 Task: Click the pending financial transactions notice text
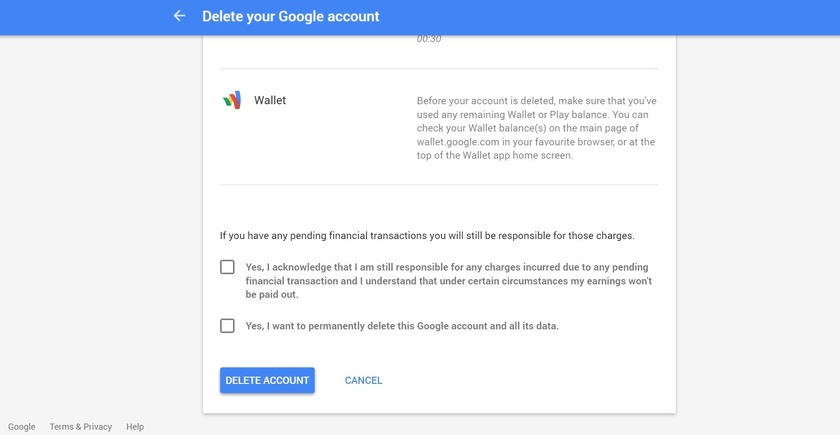click(427, 236)
